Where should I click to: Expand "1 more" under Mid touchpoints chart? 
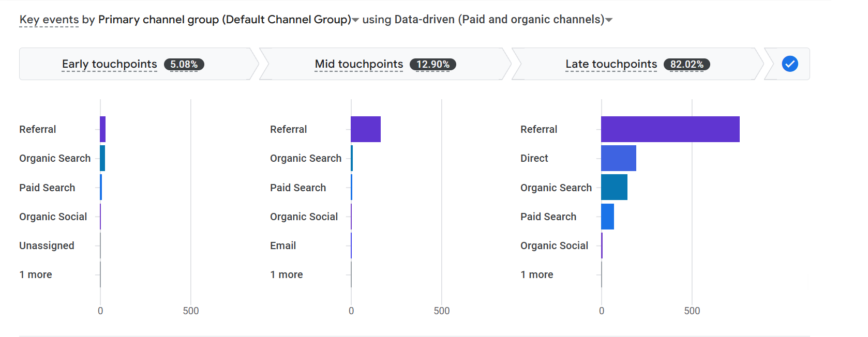click(286, 274)
